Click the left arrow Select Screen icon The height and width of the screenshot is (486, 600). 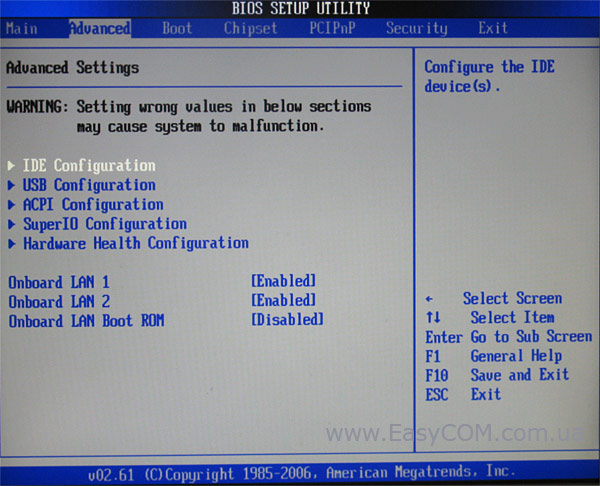[x=429, y=299]
